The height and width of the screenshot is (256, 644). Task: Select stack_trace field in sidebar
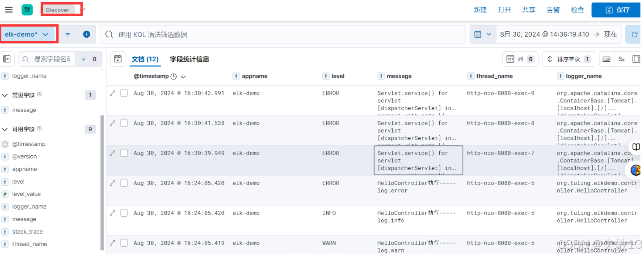[28, 232]
